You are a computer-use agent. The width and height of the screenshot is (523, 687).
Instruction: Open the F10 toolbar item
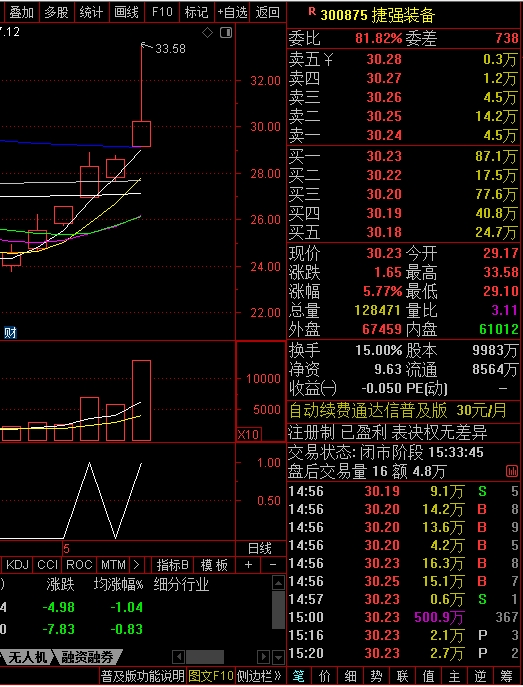click(162, 12)
